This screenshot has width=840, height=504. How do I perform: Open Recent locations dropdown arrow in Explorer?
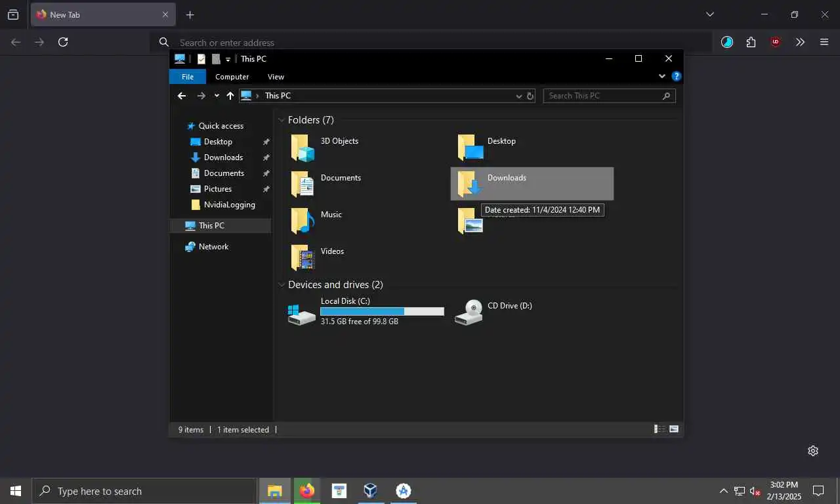click(217, 96)
